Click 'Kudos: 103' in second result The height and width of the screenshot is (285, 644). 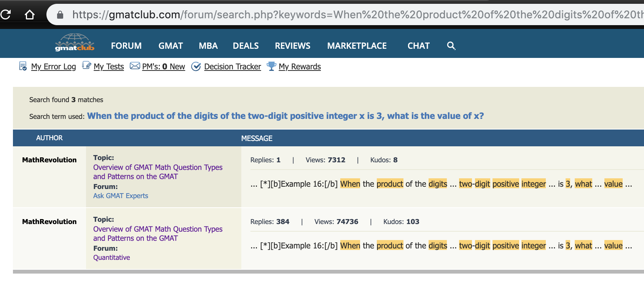401,222
